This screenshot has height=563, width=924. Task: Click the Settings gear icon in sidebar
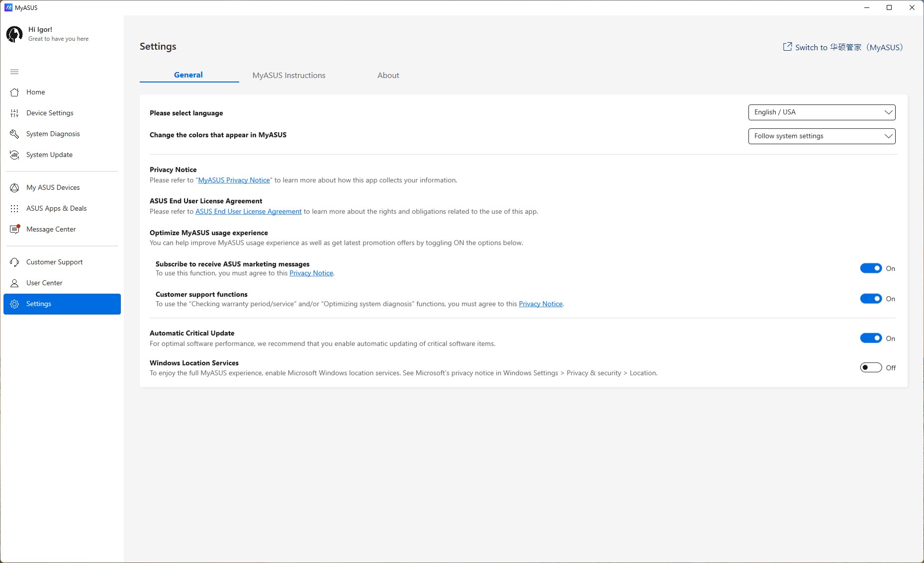14,304
